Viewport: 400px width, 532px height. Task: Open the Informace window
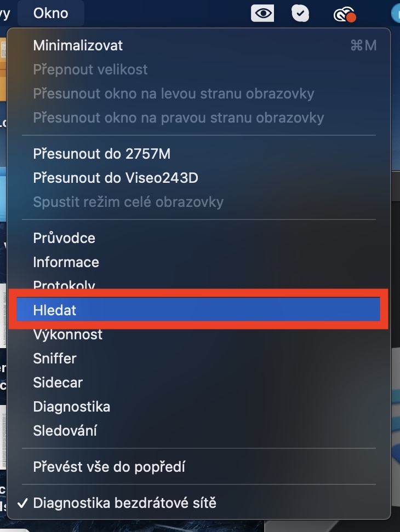pos(66,262)
